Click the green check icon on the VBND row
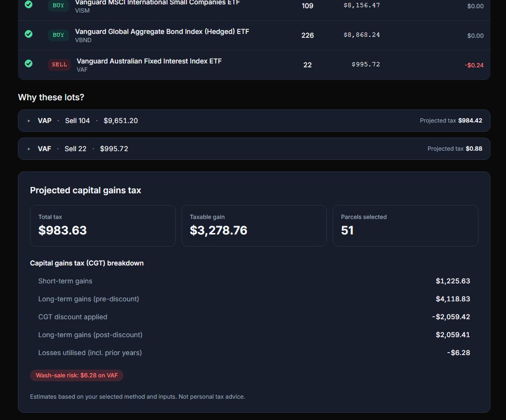This screenshot has width=506, height=420. click(x=29, y=34)
